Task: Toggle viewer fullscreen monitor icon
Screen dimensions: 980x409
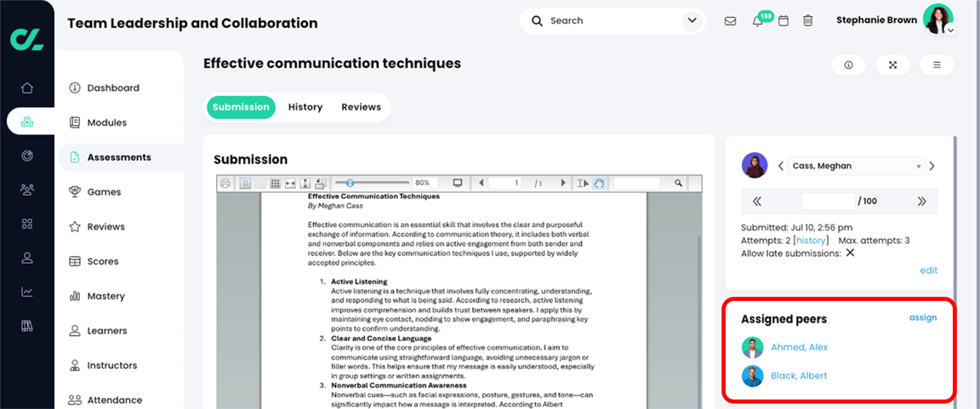Action: (458, 183)
